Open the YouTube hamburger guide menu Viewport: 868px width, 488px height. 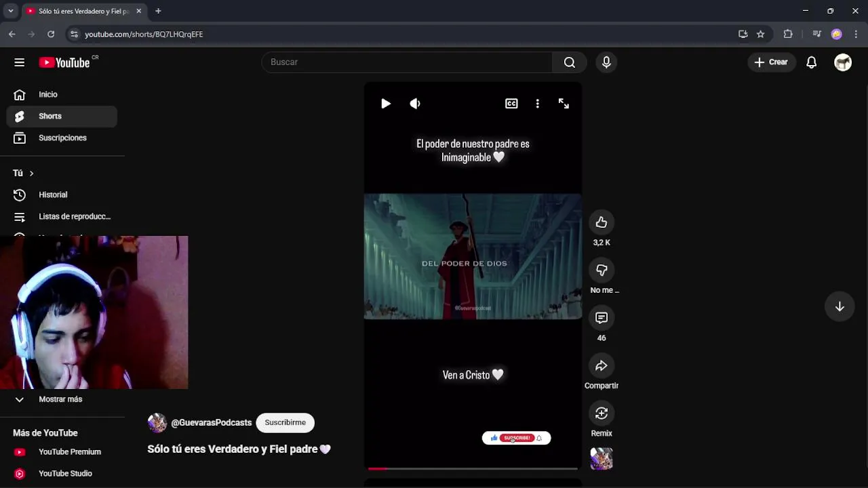(x=19, y=62)
